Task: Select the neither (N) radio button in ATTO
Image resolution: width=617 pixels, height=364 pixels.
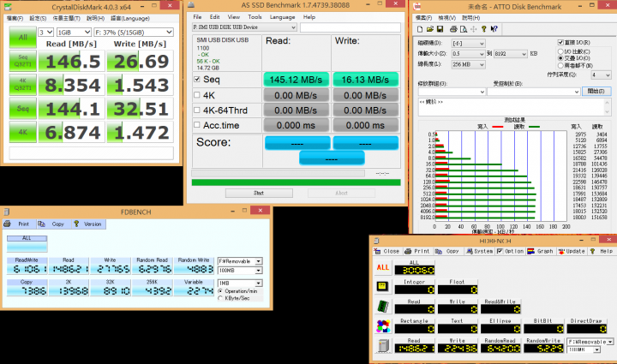Action: [x=560, y=65]
